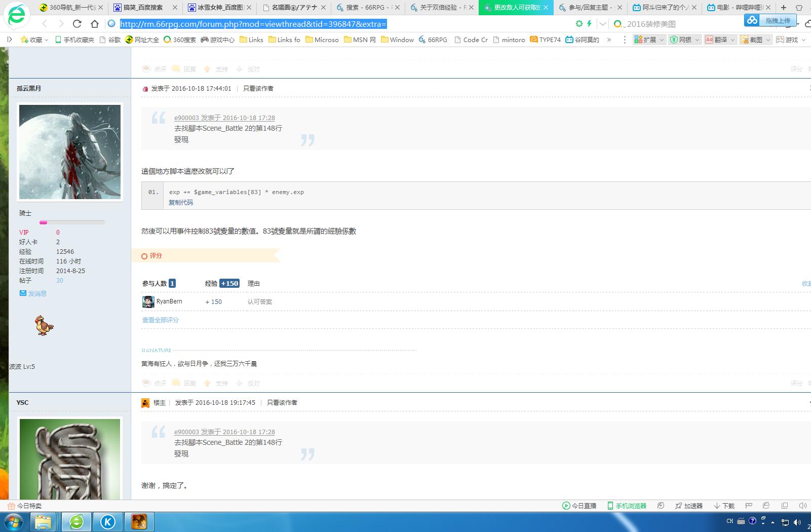Click 只看该作者 in 孤云黑月's post
This screenshot has width=811, height=532.
pyautogui.click(x=258, y=88)
